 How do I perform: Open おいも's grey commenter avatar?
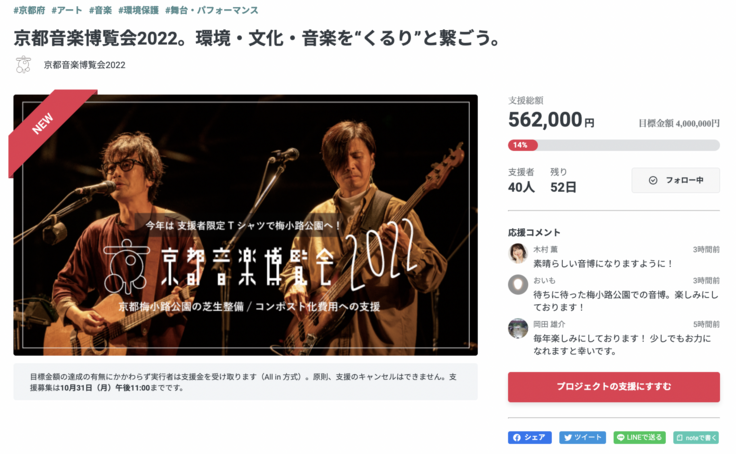(x=518, y=285)
